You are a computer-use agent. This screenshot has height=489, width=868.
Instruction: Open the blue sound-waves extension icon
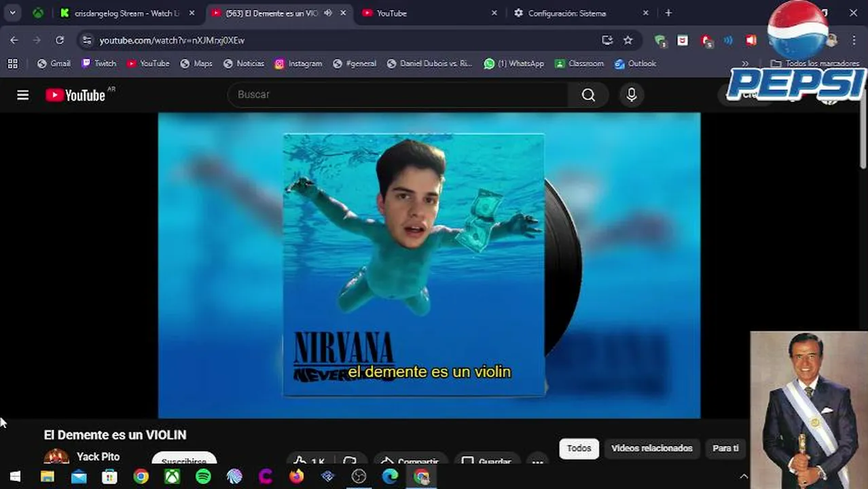click(x=729, y=40)
